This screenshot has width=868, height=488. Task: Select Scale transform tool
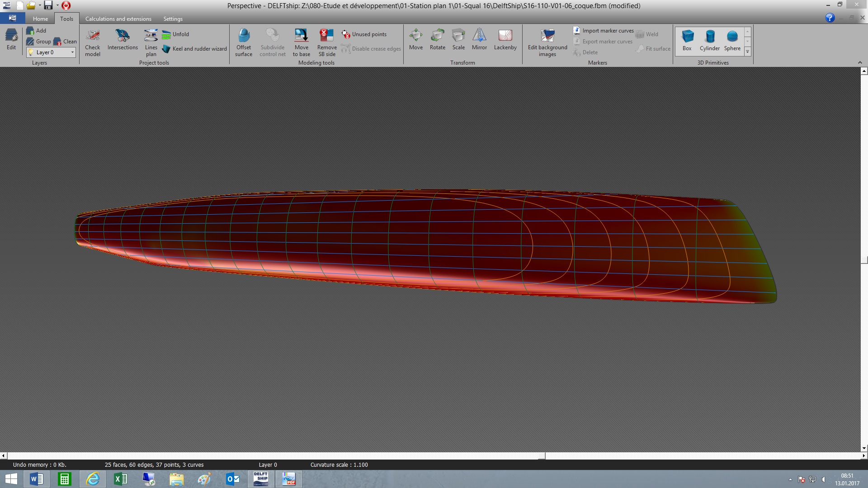458,40
